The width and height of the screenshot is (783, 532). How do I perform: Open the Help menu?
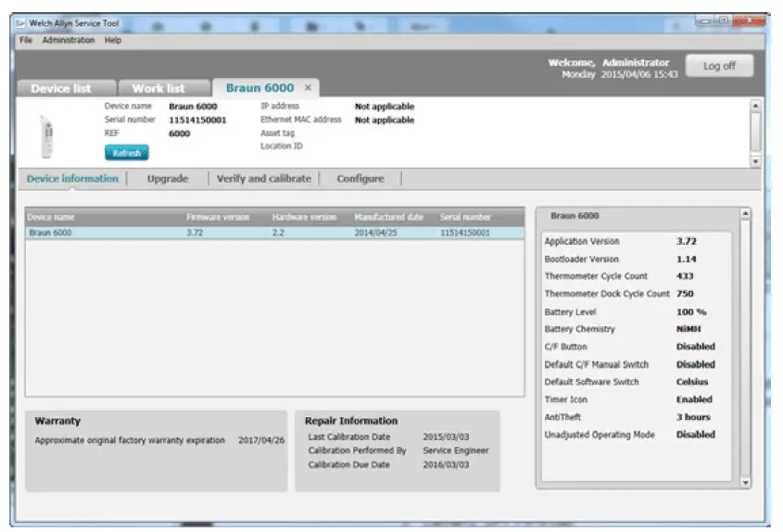(x=113, y=41)
